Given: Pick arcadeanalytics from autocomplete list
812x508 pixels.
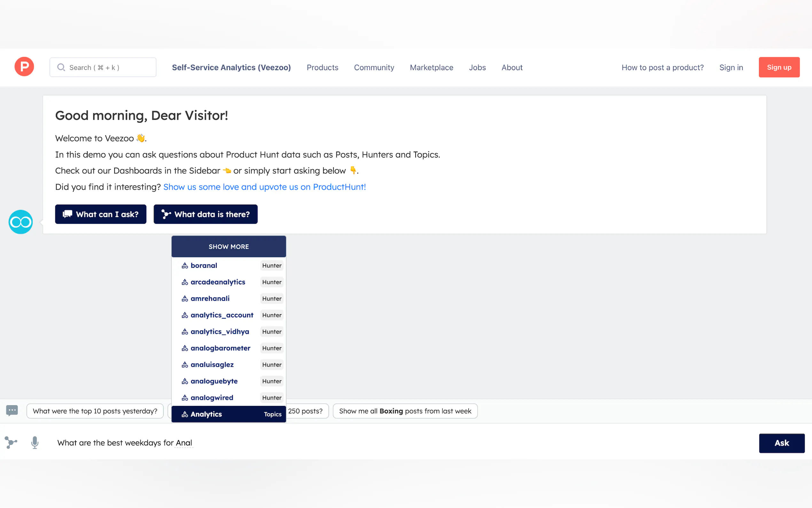Looking at the screenshot, I should (218, 282).
